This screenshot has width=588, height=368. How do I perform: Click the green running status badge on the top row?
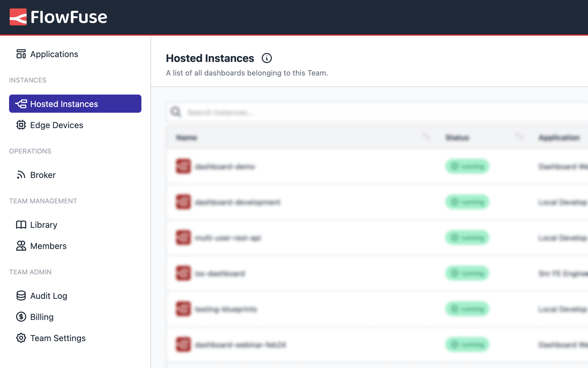click(467, 166)
